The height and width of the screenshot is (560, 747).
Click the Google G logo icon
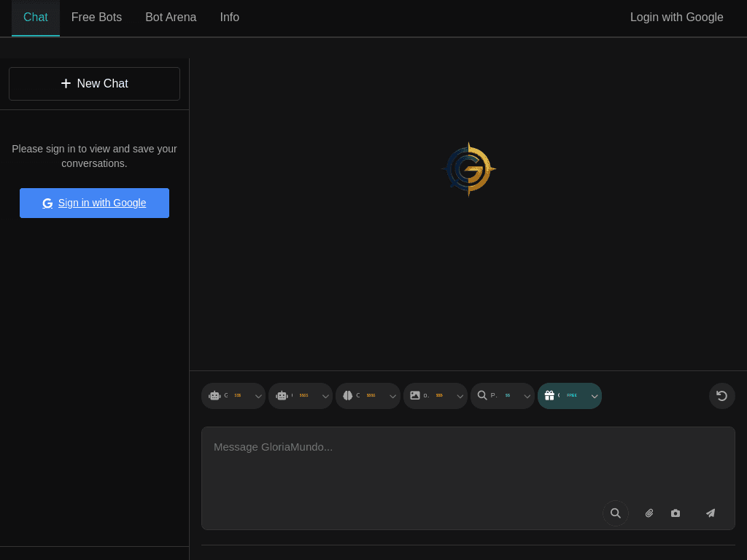(x=47, y=203)
